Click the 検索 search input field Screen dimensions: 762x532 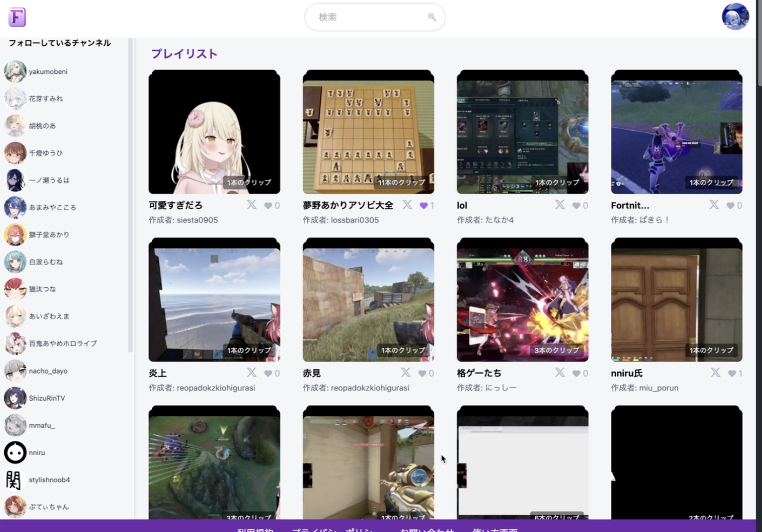pos(369,17)
